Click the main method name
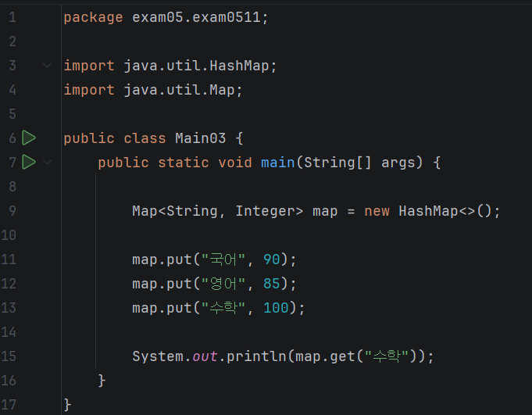The height and width of the screenshot is (415, 532). [x=277, y=163]
